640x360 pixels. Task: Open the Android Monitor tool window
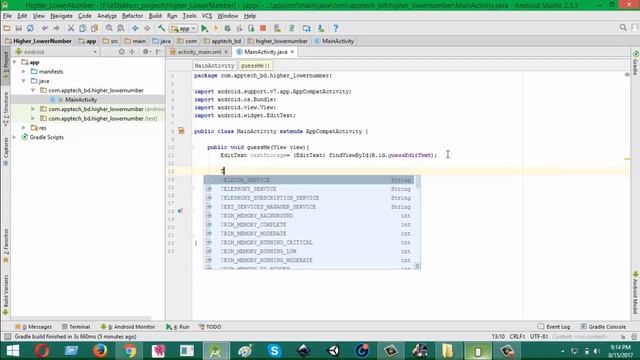pyautogui.click(x=128, y=327)
